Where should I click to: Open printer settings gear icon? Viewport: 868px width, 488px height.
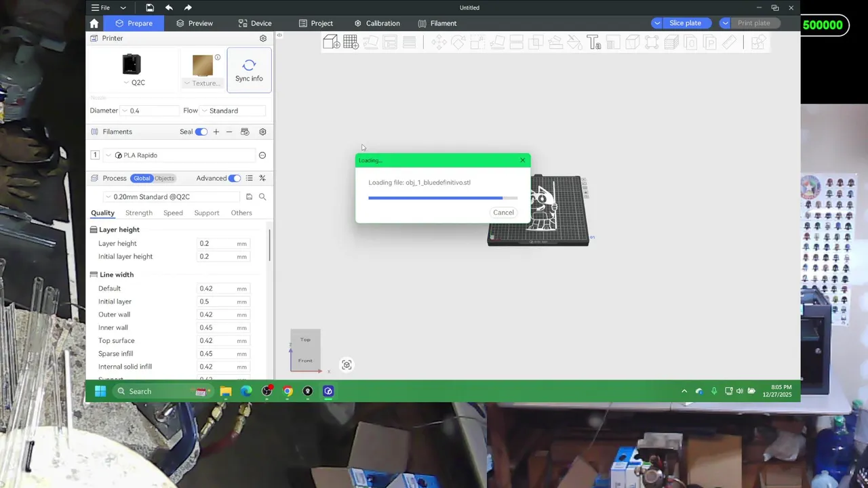tap(263, 39)
